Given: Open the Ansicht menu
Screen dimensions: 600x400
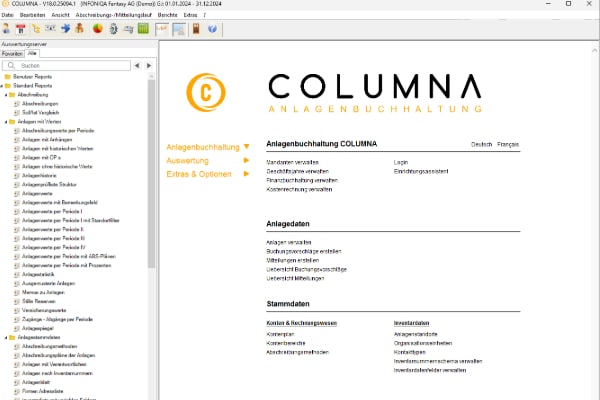Looking at the screenshot, I should point(60,15).
